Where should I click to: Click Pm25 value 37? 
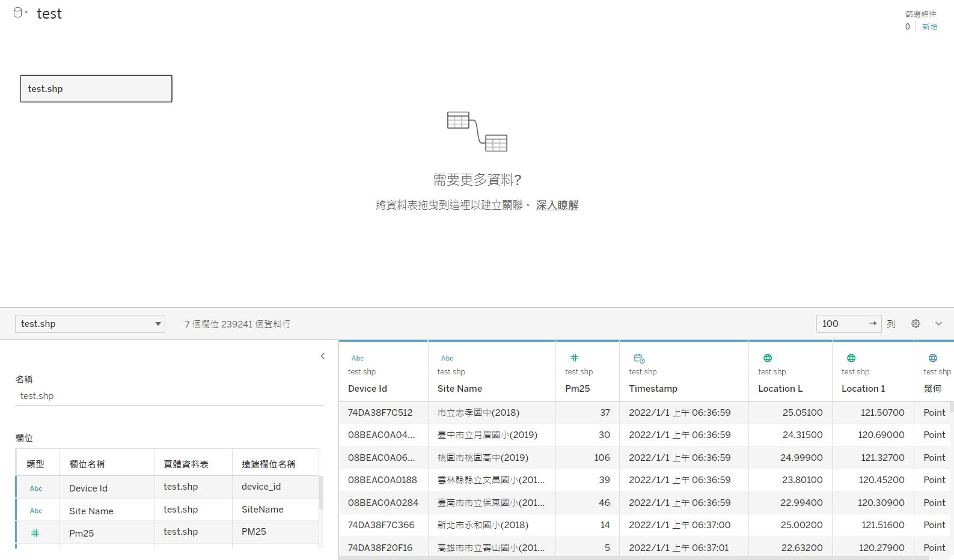[605, 413]
